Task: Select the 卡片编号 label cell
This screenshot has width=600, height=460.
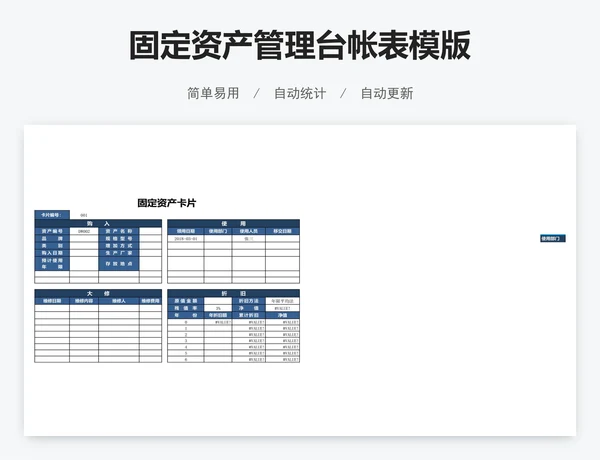Action: [52, 215]
